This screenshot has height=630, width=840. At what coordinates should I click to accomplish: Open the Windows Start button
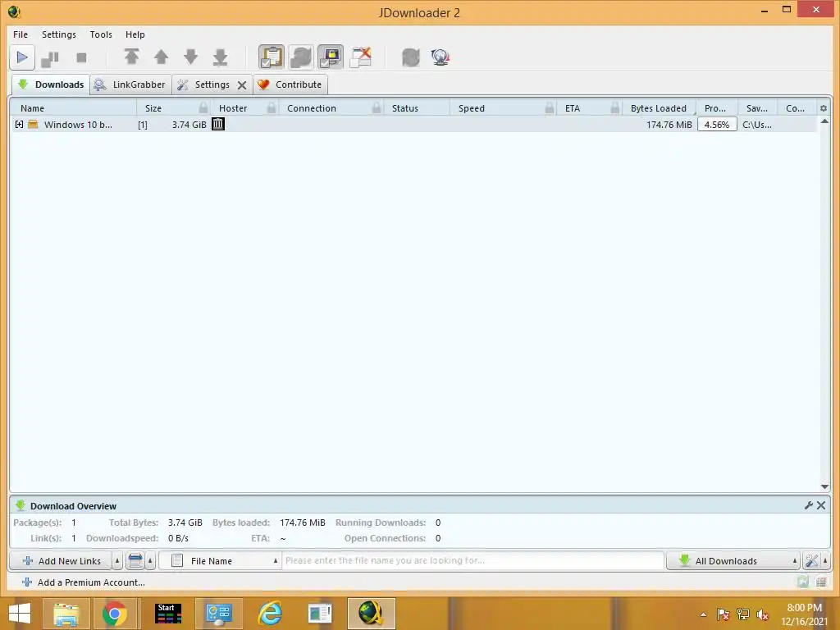point(20,614)
